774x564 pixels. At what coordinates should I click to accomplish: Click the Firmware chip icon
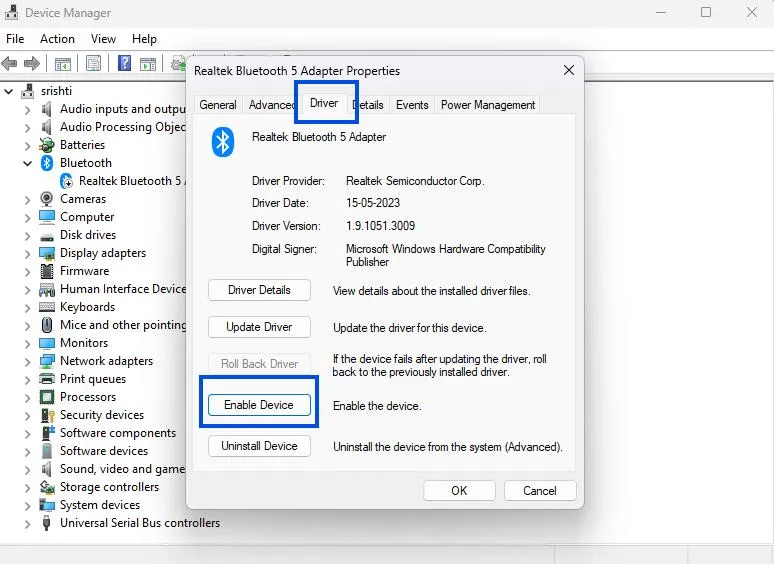coord(47,271)
